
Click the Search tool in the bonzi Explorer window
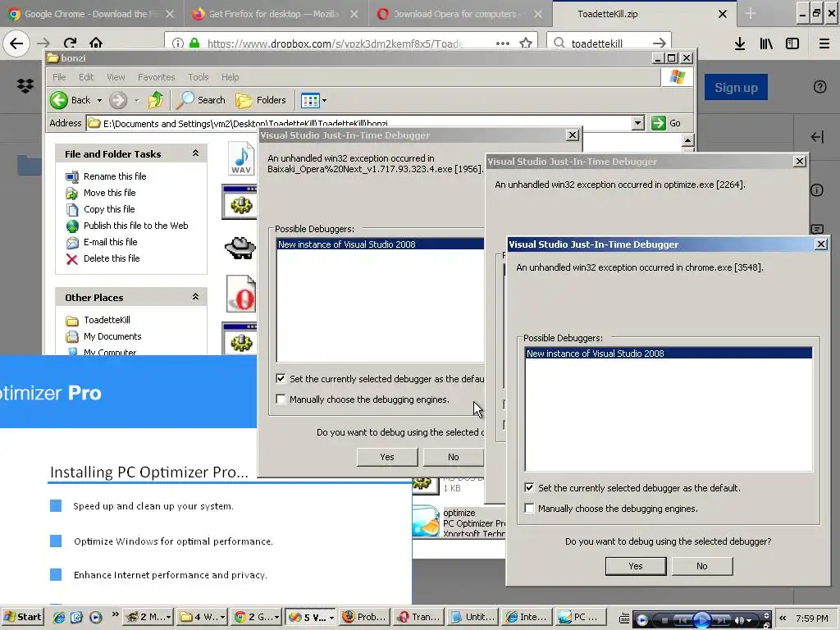(x=202, y=99)
